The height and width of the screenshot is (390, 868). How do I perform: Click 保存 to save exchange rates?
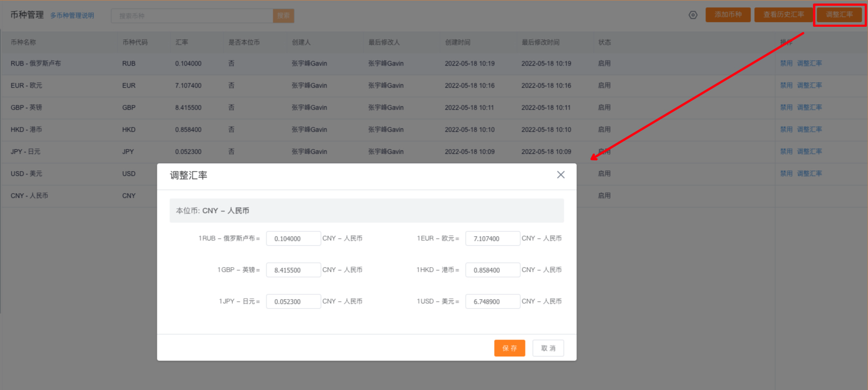click(x=509, y=348)
